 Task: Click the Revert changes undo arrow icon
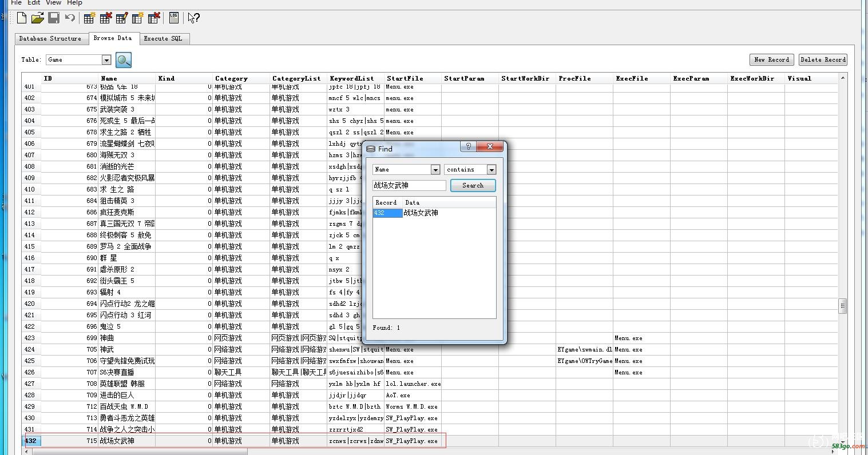pyautogui.click(x=70, y=18)
